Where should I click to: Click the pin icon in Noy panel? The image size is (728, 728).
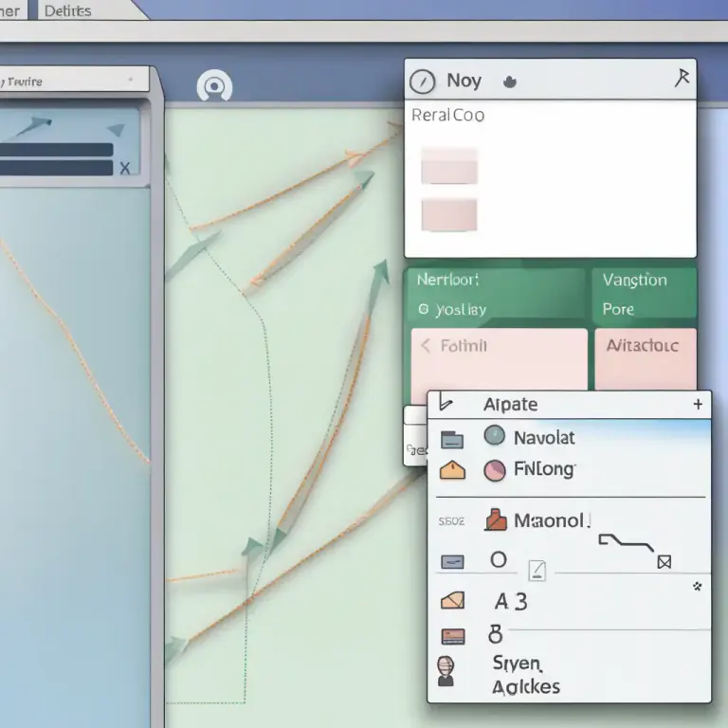(x=682, y=78)
